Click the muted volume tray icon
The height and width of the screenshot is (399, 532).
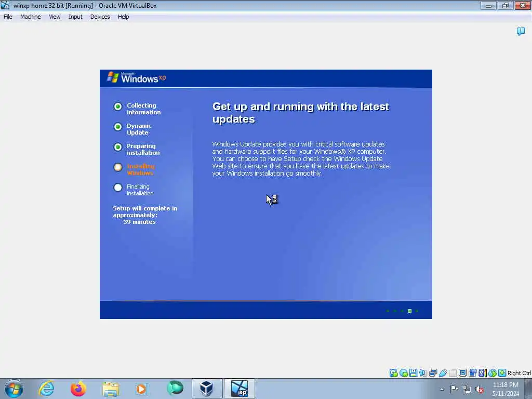(x=480, y=390)
